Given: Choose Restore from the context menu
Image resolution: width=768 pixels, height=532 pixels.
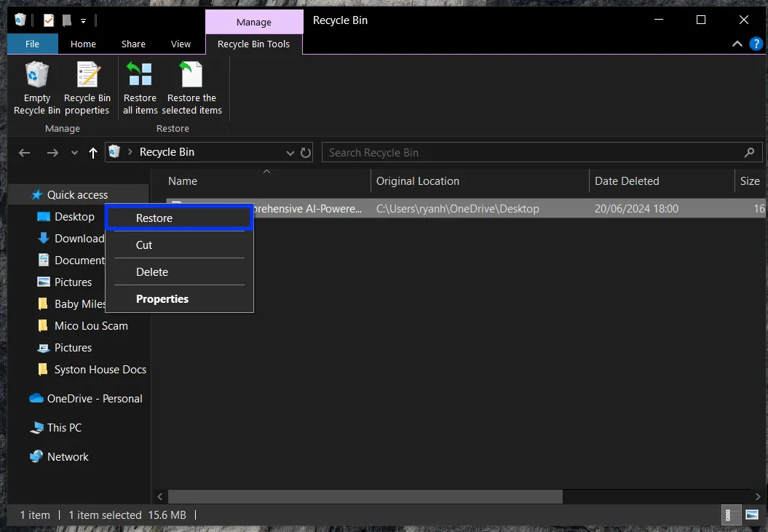Looking at the screenshot, I should point(154,218).
